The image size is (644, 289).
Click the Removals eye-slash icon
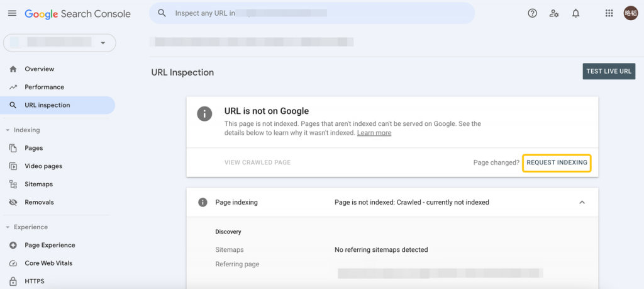(13, 202)
